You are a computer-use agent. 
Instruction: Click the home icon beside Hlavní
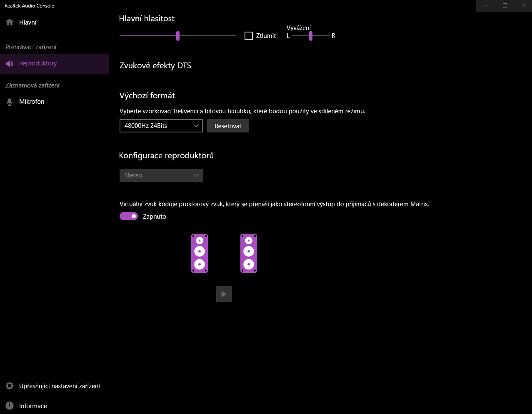coord(10,22)
